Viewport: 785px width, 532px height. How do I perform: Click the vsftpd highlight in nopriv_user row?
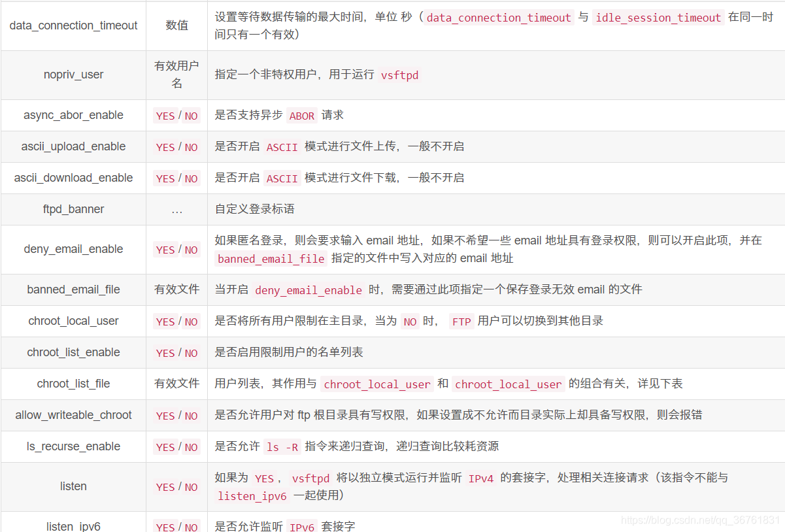coord(400,75)
